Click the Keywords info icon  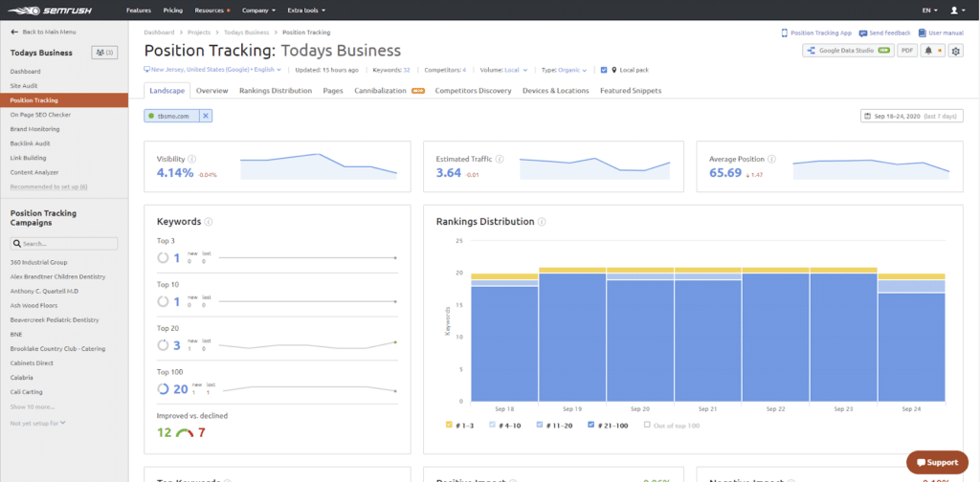tap(208, 222)
